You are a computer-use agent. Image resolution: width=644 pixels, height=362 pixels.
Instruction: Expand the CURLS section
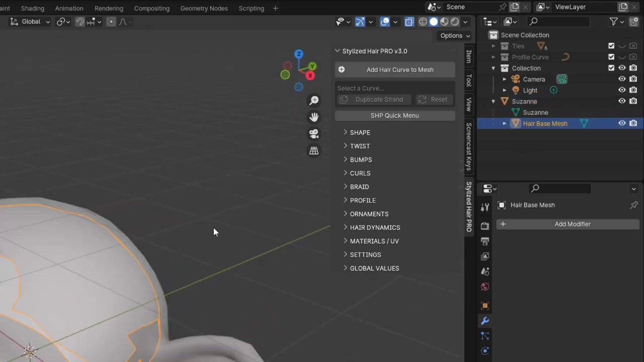(360, 173)
